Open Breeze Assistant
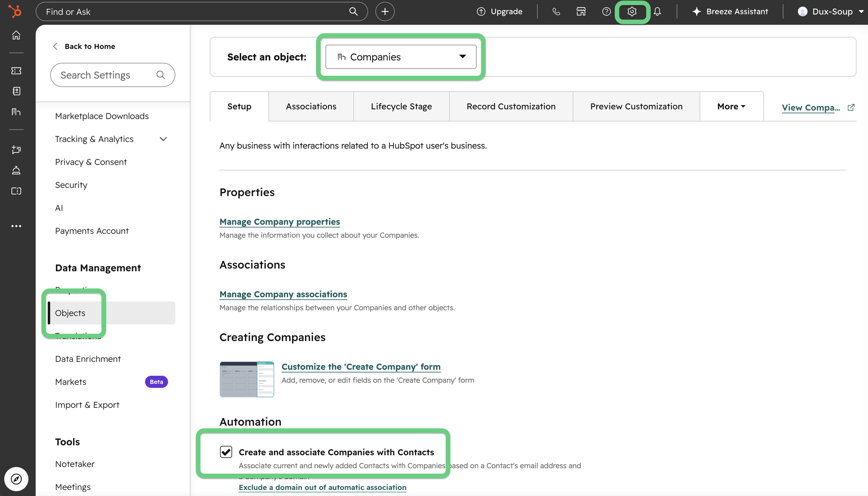 [x=730, y=11]
